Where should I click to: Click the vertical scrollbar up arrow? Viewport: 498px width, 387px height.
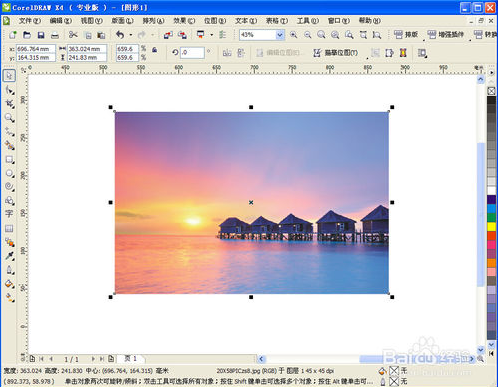coord(480,80)
